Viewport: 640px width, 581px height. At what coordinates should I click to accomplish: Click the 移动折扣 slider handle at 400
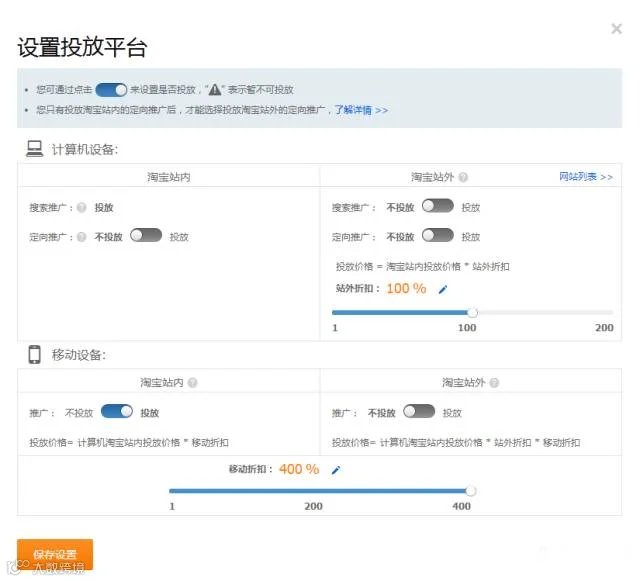pos(471,491)
